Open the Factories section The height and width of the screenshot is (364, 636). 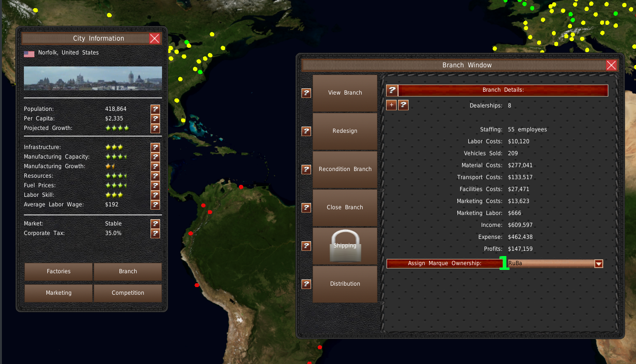pyautogui.click(x=59, y=271)
